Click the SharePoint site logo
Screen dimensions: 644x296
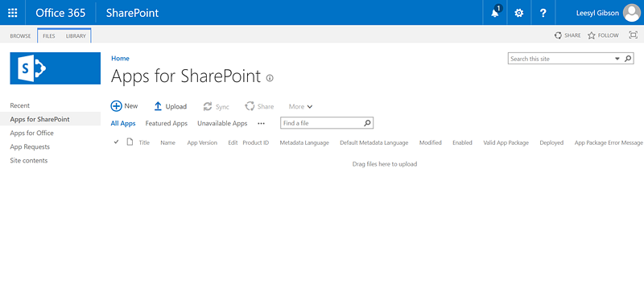[x=55, y=68]
